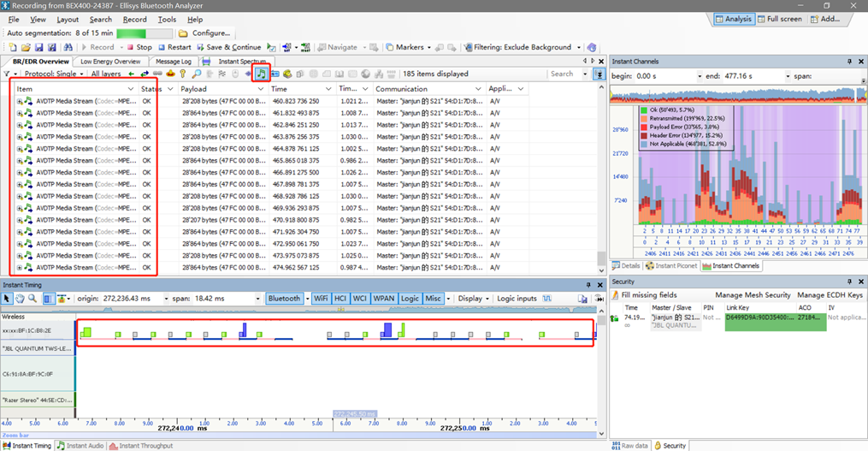Click the Logic inputs waveform icon
Screen dimensions: 868x451
(x=547, y=299)
